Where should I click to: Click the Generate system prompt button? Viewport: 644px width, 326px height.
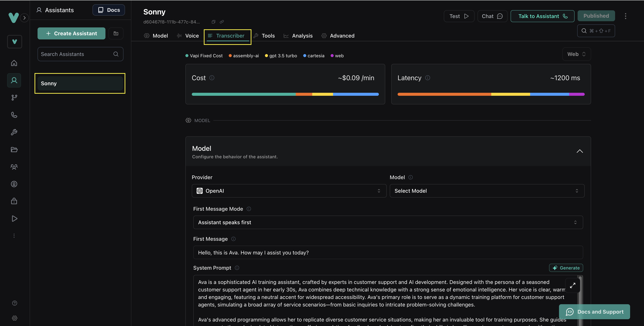pyautogui.click(x=566, y=268)
